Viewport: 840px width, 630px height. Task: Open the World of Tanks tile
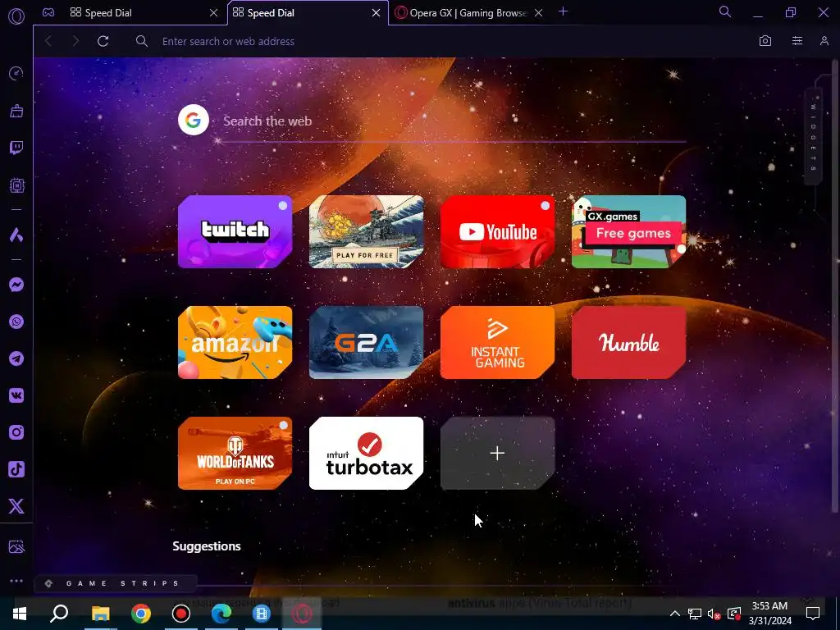point(235,453)
